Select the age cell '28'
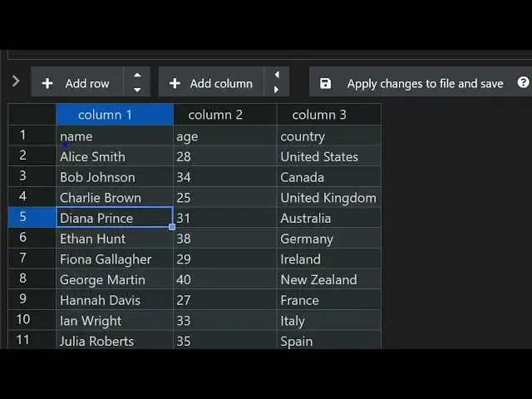The height and width of the screenshot is (399, 532). (x=225, y=156)
